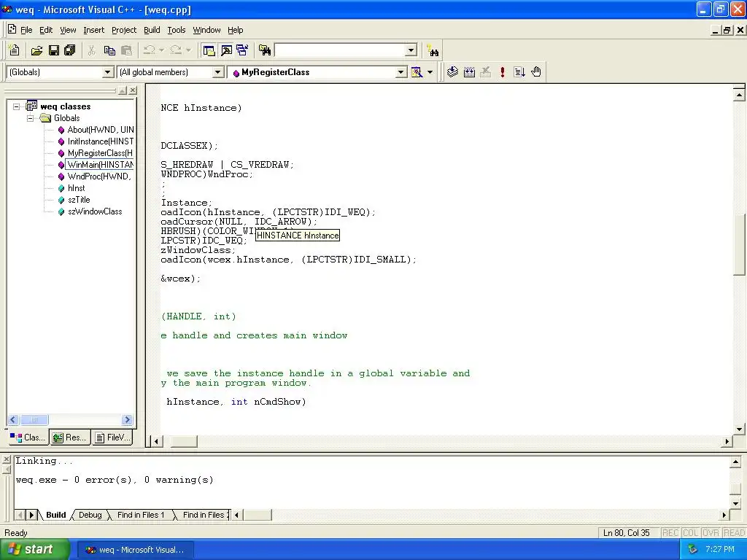Toggle the Output window toolbar button
Screen dimensions: 747x560
[226, 50]
